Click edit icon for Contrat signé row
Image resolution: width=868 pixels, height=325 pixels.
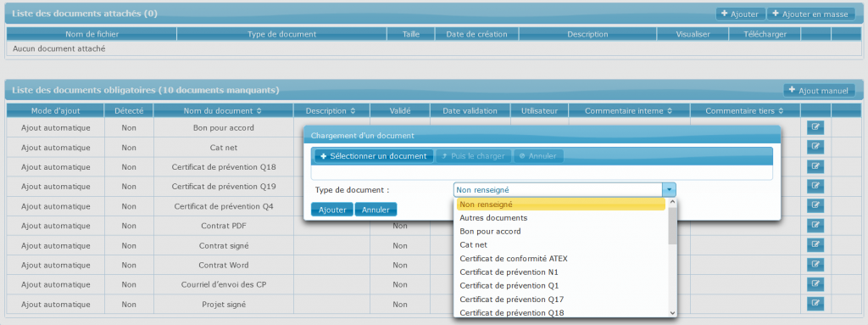[x=815, y=245]
